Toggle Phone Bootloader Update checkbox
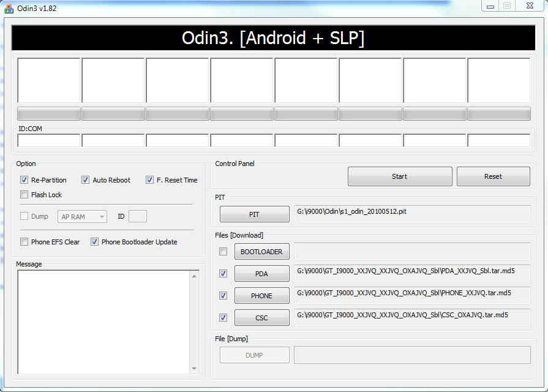The width and height of the screenshot is (548, 392). [x=94, y=242]
